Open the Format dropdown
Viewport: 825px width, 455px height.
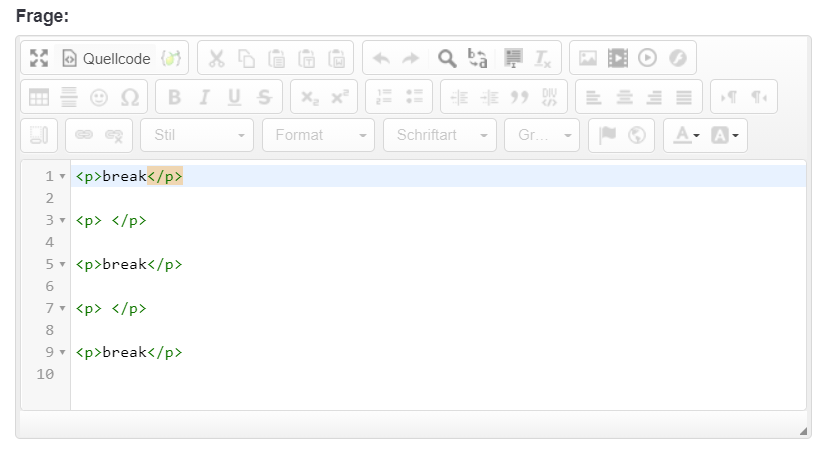(318, 135)
